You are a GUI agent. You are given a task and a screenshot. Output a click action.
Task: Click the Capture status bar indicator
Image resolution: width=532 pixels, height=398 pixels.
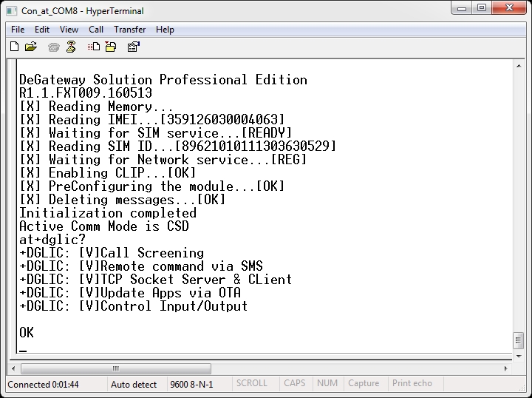pos(364,383)
